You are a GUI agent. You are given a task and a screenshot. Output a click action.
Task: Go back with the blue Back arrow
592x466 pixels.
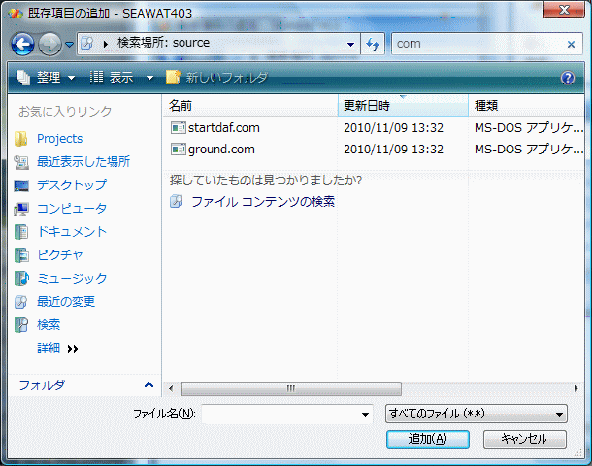point(23,44)
